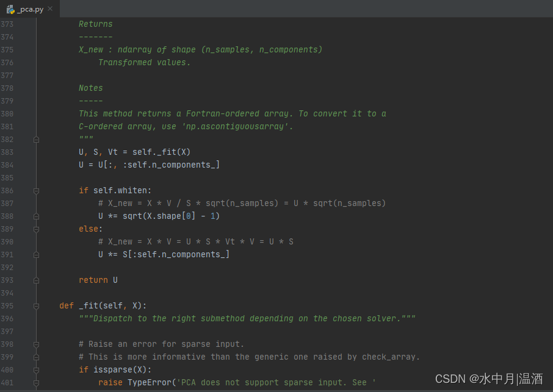Click line number 390 in the gutter
The width and height of the screenshot is (553, 392).
tap(7, 242)
